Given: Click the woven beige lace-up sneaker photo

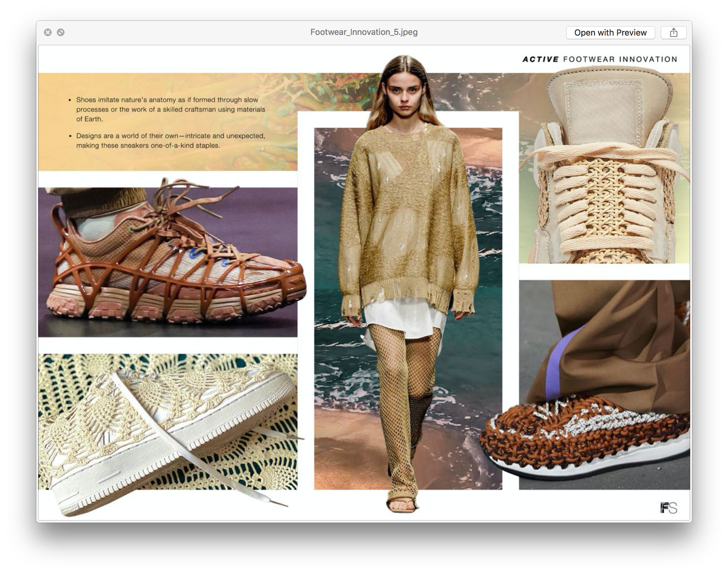Looking at the screenshot, I should tap(604, 165).
